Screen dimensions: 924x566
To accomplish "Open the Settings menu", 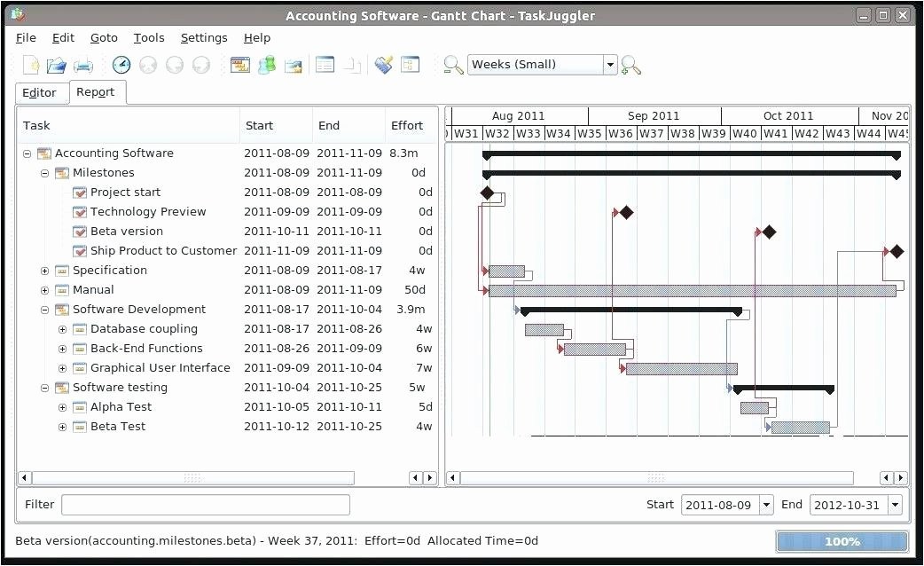I will pos(204,38).
